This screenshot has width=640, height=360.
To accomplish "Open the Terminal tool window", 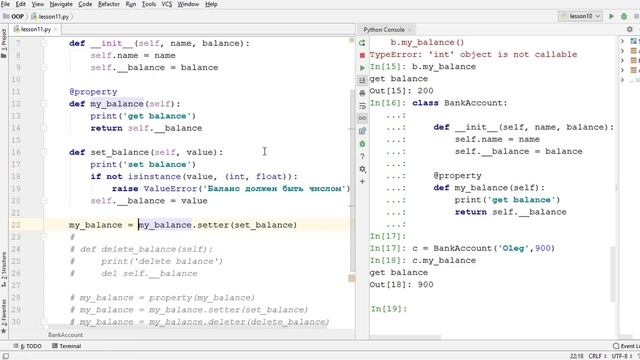I will point(67,346).
